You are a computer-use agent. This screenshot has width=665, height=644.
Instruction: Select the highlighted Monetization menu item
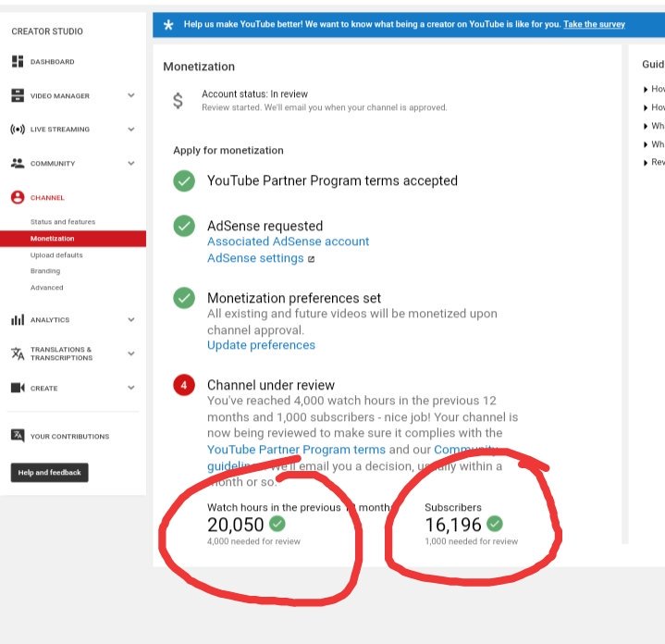point(73,239)
